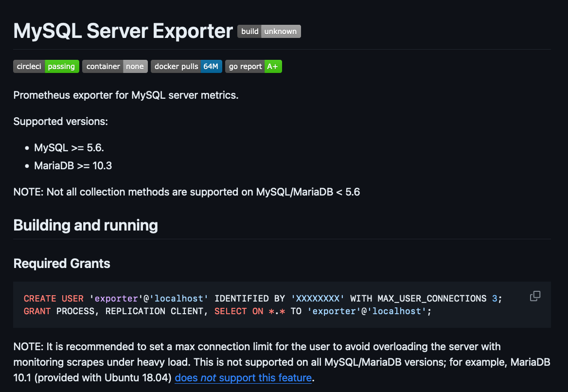Click the container none badge

(x=115, y=66)
